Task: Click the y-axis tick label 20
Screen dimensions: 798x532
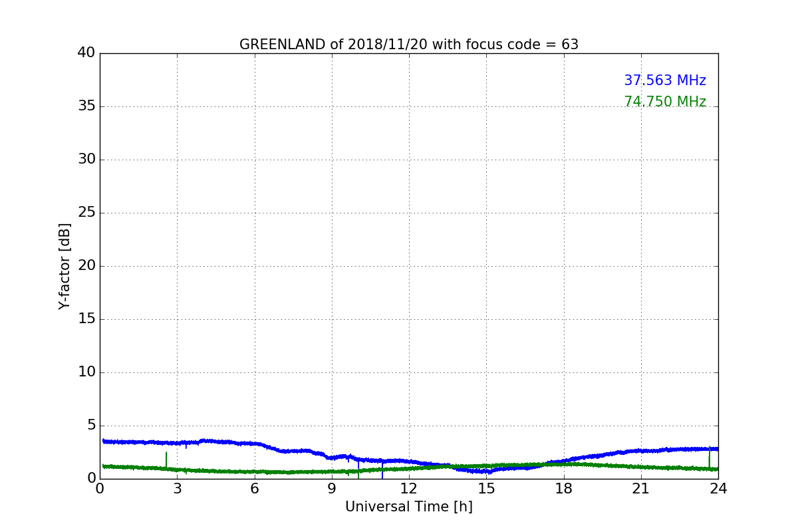Action: pos(86,266)
